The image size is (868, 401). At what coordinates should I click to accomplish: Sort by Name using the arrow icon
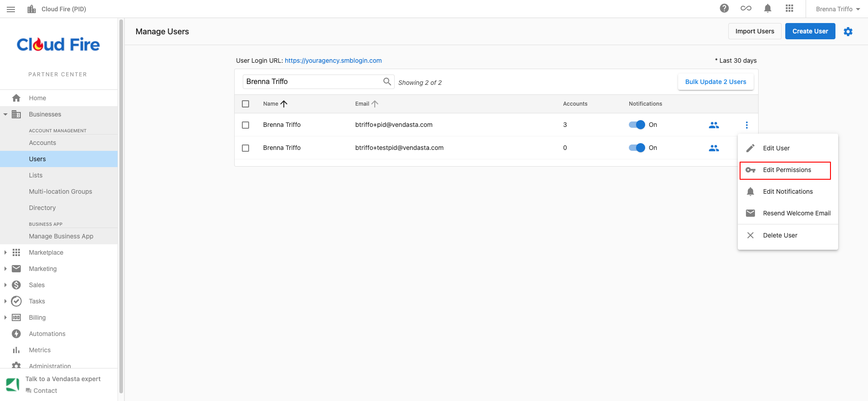[x=284, y=104]
